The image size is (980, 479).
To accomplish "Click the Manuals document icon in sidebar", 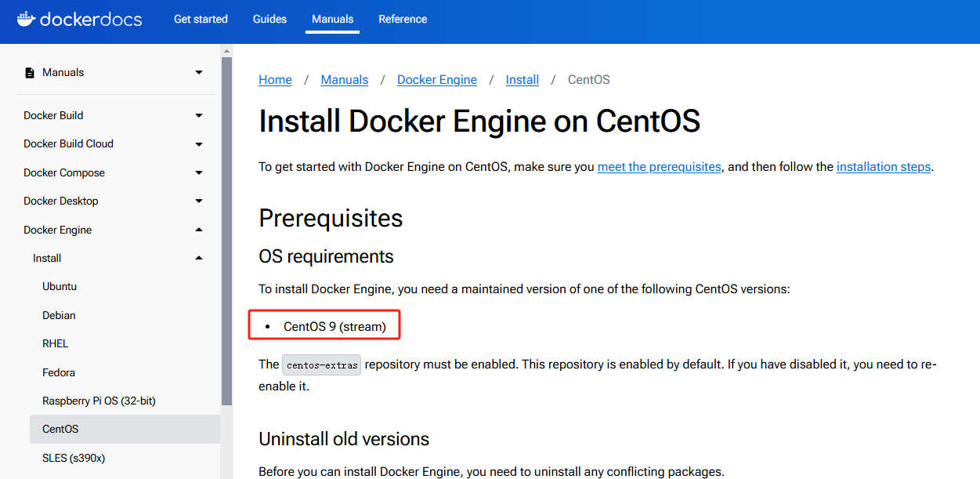I will 30,73.
